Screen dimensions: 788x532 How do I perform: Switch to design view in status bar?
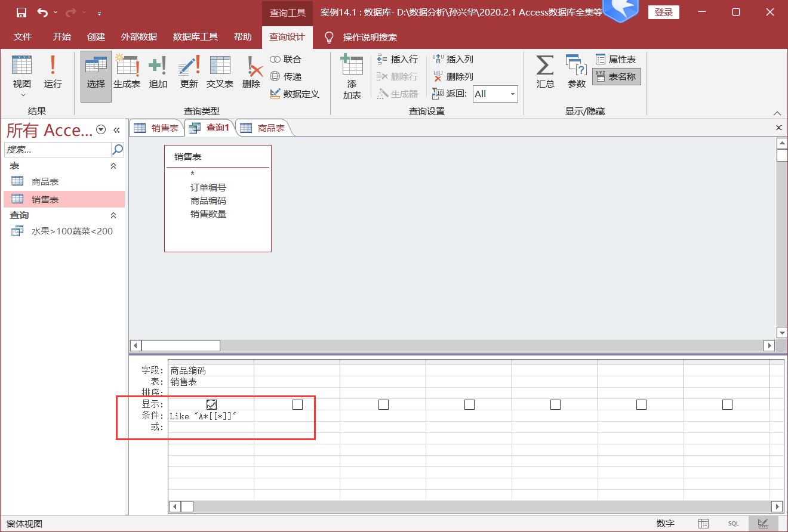pos(763,524)
